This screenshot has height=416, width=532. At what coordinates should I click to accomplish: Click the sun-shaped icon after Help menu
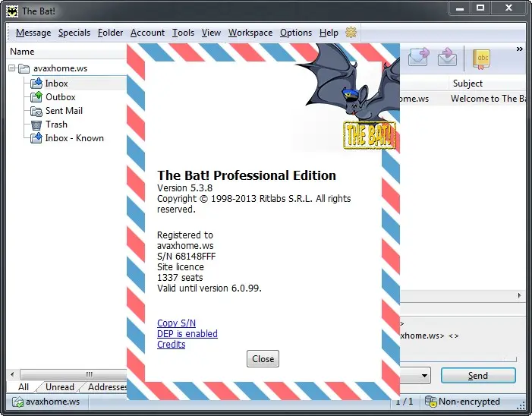click(x=351, y=32)
